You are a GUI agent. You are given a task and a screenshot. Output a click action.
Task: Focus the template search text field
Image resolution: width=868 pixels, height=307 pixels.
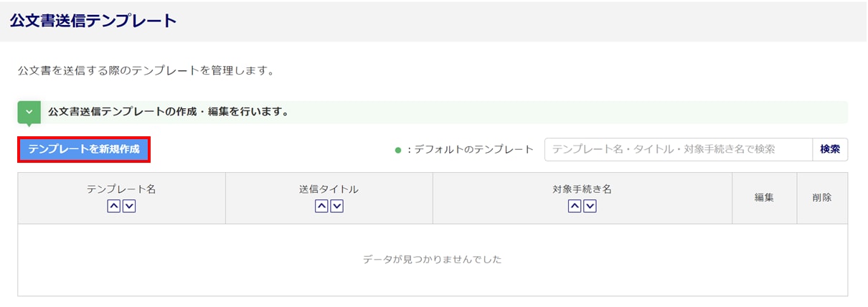point(678,149)
